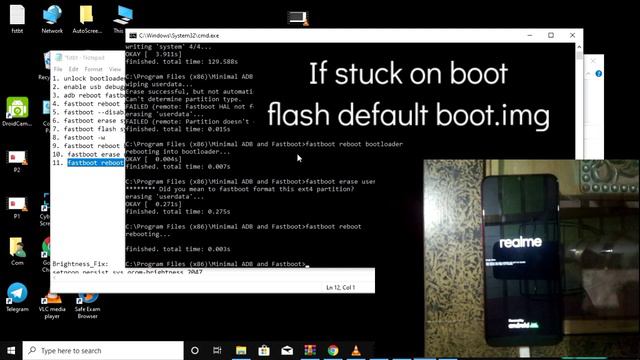
Task: Open the Notepad Edit menu
Action: tap(73, 69)
